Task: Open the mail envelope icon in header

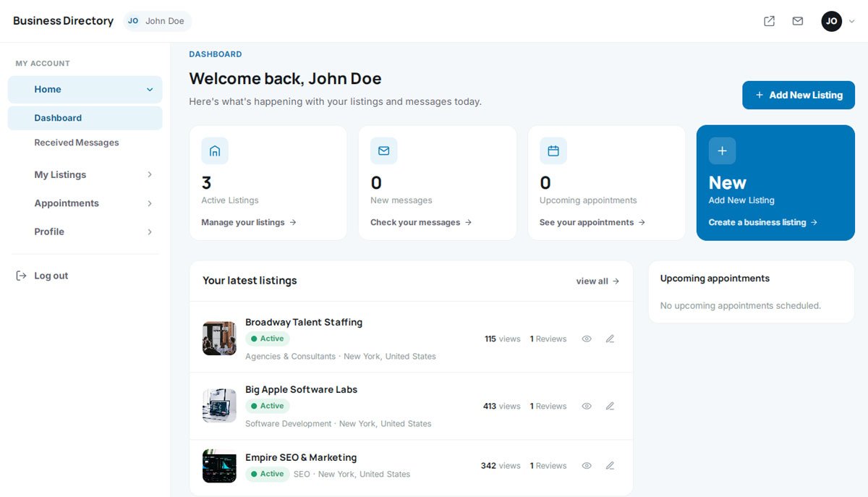Action: [797, 21]
